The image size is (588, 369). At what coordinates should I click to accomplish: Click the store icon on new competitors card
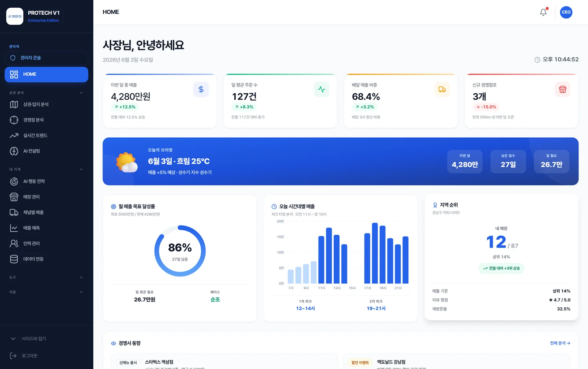(563, 89)
